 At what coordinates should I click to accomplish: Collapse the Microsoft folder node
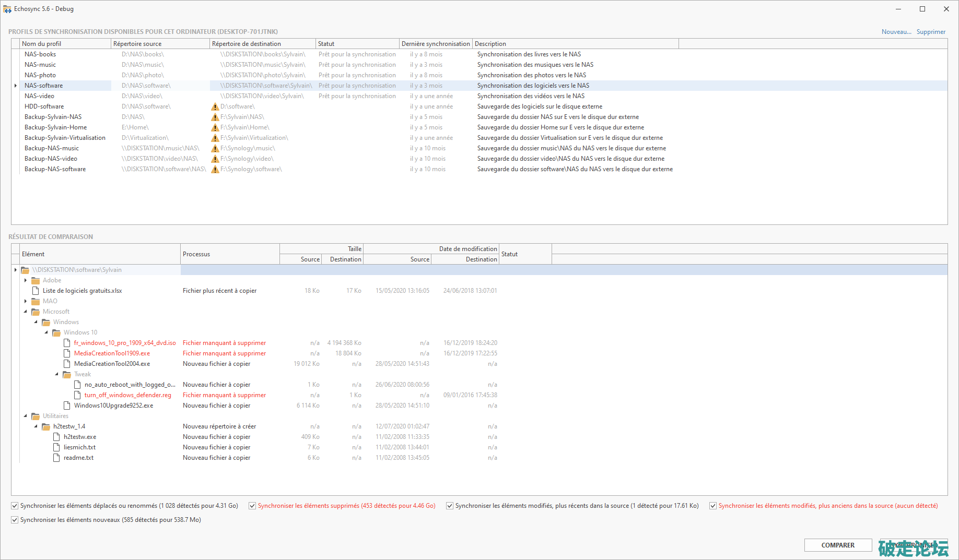[26, 312]
